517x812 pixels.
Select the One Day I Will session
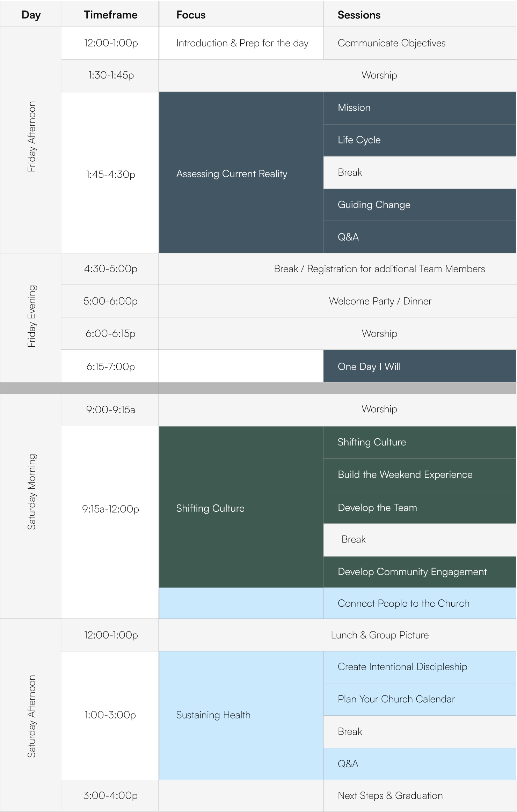420,366
